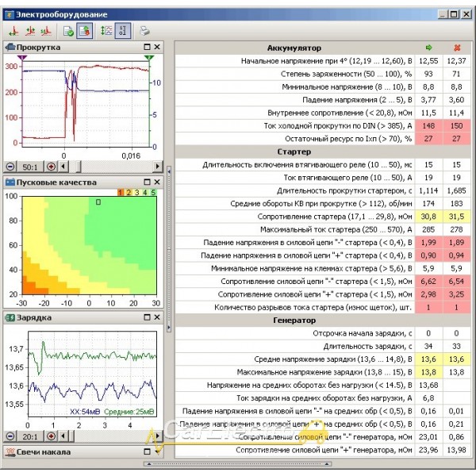Maximize the Прокрутка panel
The width and height of the screenshot is (476, 476).
[x=147, y=48]
